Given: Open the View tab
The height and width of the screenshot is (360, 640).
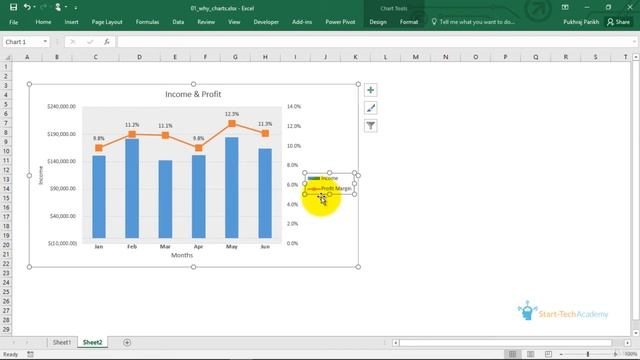Looking at the screenshot, I should [x=234, y=22].
